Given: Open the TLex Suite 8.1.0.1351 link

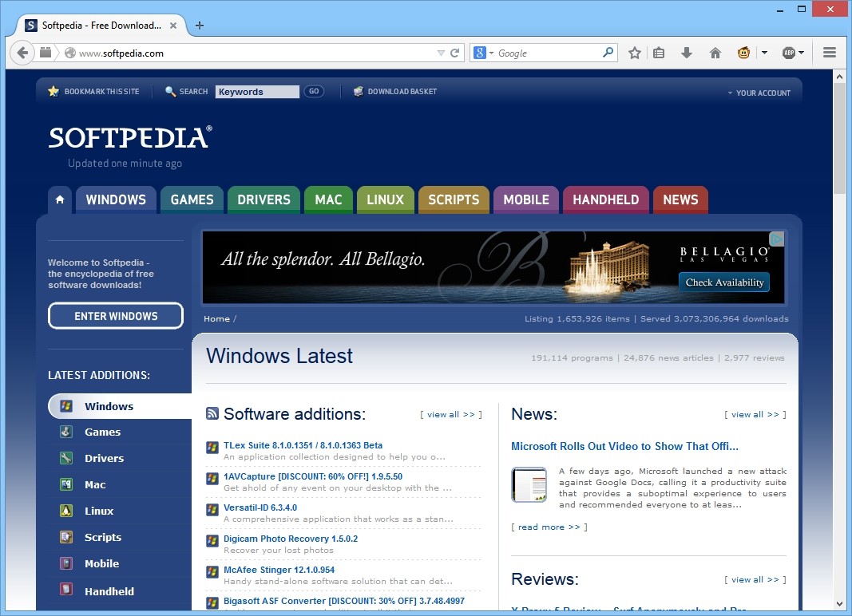Looking at the screenshot, I should (303, 445).
